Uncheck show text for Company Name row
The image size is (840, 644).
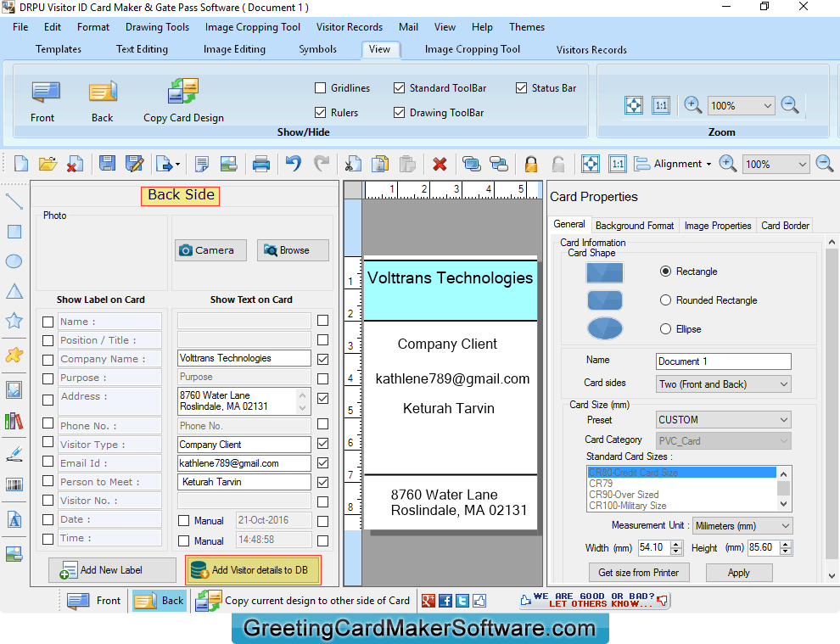point(323,360)
